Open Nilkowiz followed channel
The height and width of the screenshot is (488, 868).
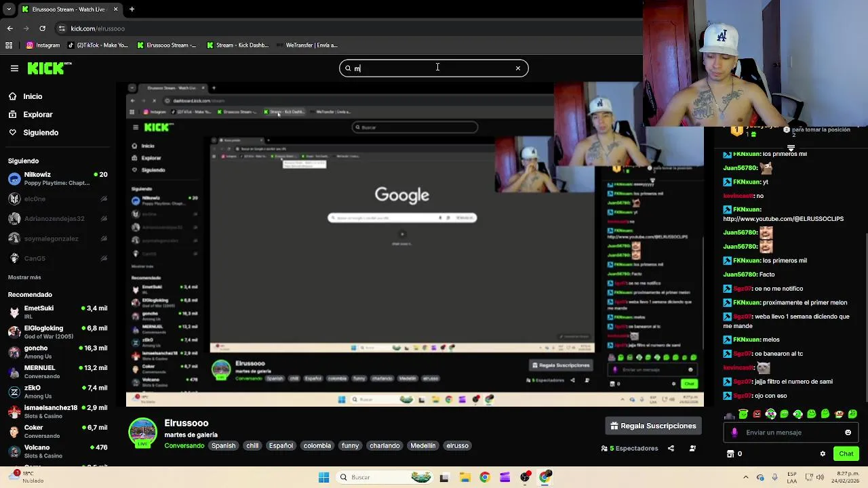pos(57,178)
